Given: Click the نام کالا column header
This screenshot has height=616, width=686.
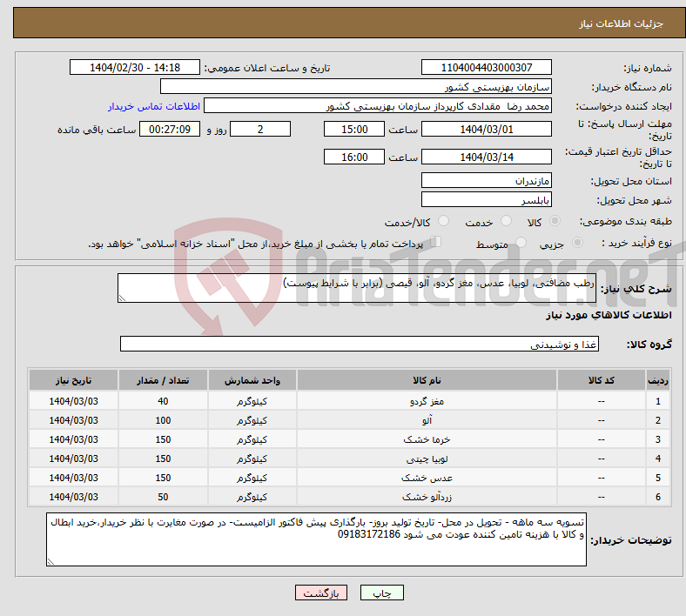Looking at the screenshot, I should 427,380.
